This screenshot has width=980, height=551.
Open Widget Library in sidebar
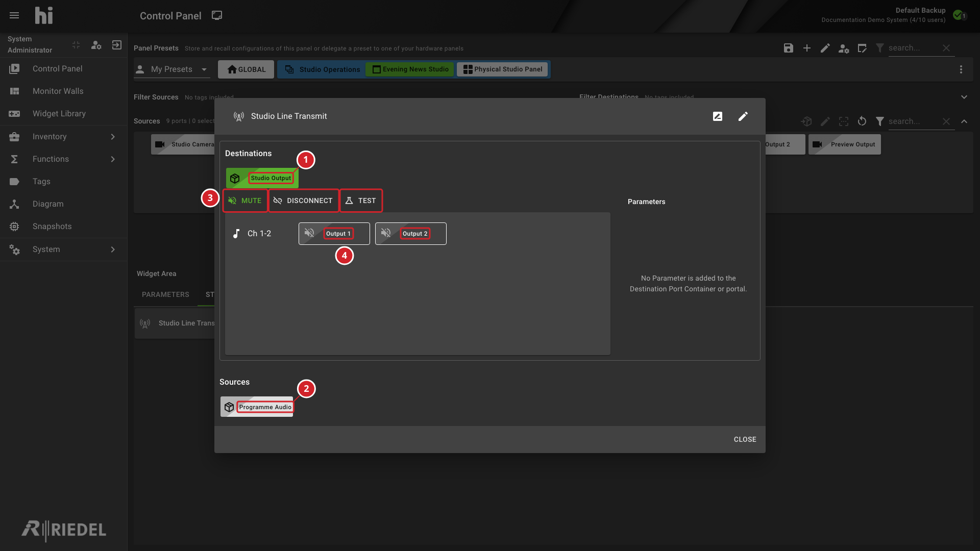click(x=63, y=114)
